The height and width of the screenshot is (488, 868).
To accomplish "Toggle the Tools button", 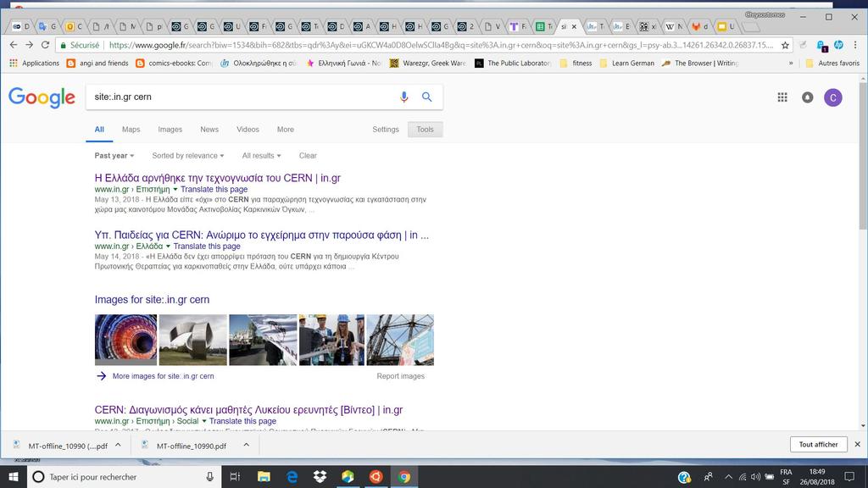I will (x=426, y=130).
